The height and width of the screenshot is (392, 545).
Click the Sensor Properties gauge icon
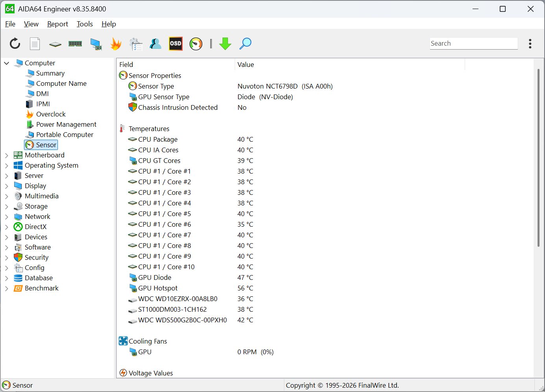point(123,75)
